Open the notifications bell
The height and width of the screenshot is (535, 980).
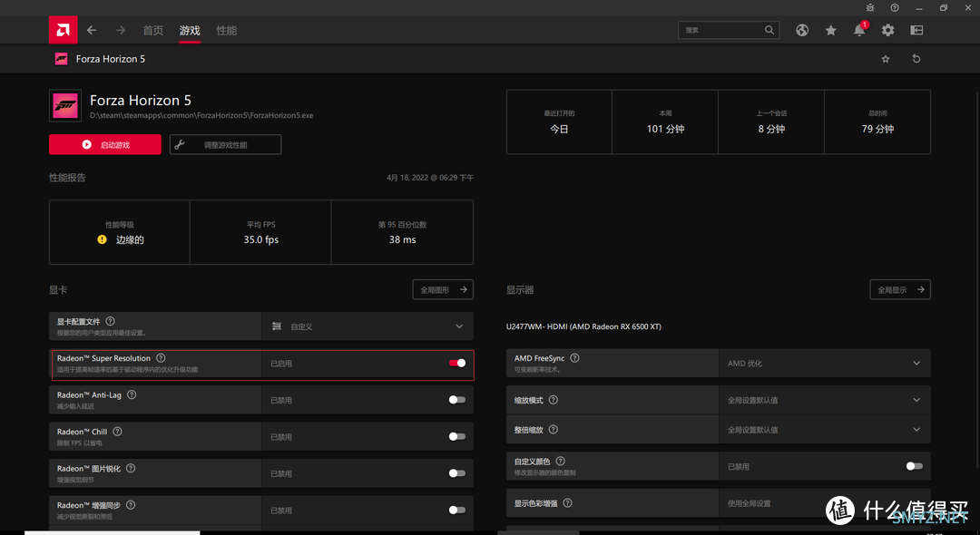[860, 30]
